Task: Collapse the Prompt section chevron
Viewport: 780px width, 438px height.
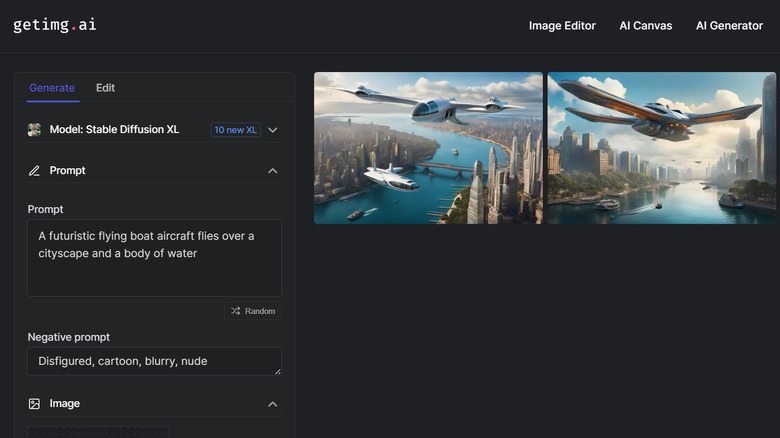Action: [273, 171]
